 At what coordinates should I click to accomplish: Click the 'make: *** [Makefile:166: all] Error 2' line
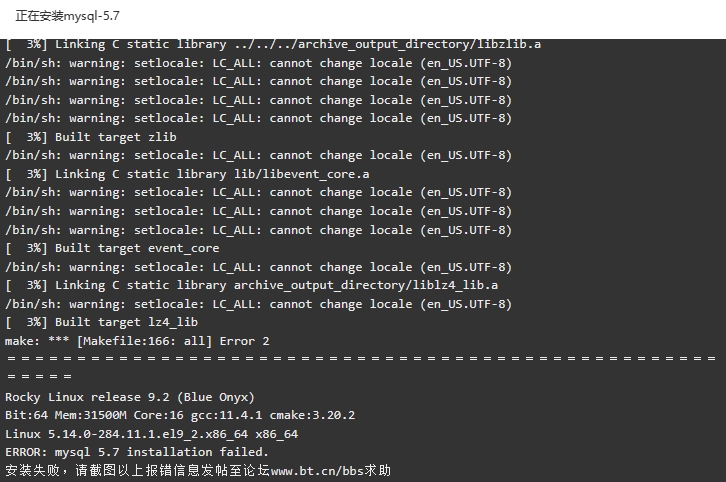tap(137, 341)
